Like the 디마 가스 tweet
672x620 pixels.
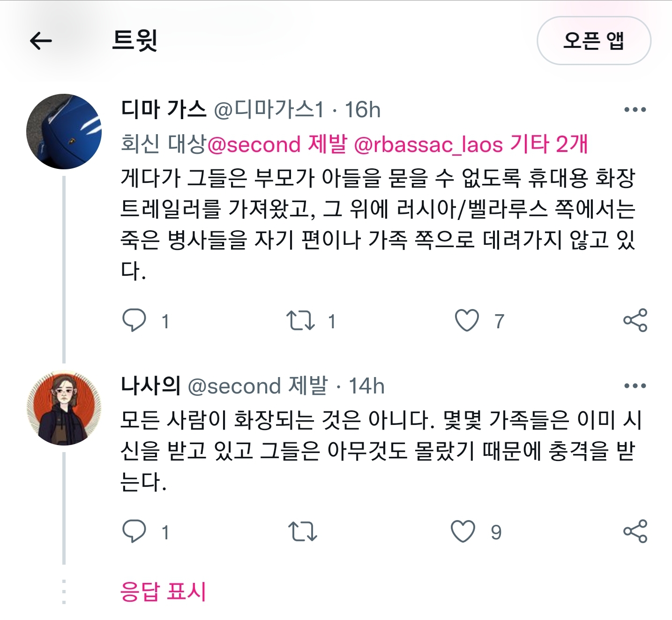(x=467, y=321)
